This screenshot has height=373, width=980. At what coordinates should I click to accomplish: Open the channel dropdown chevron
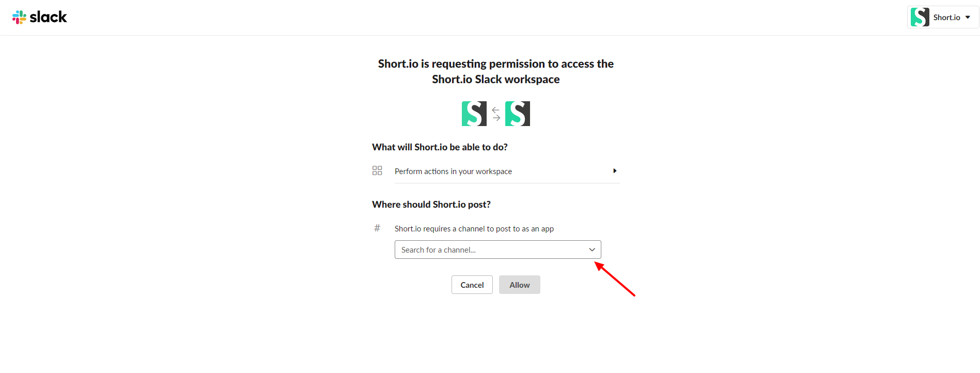pos(592,250)
